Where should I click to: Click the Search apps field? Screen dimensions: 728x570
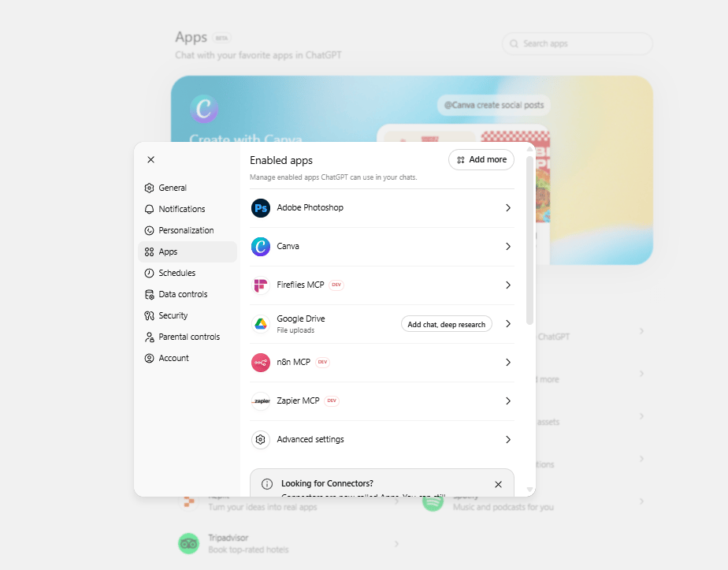[577, 43]
